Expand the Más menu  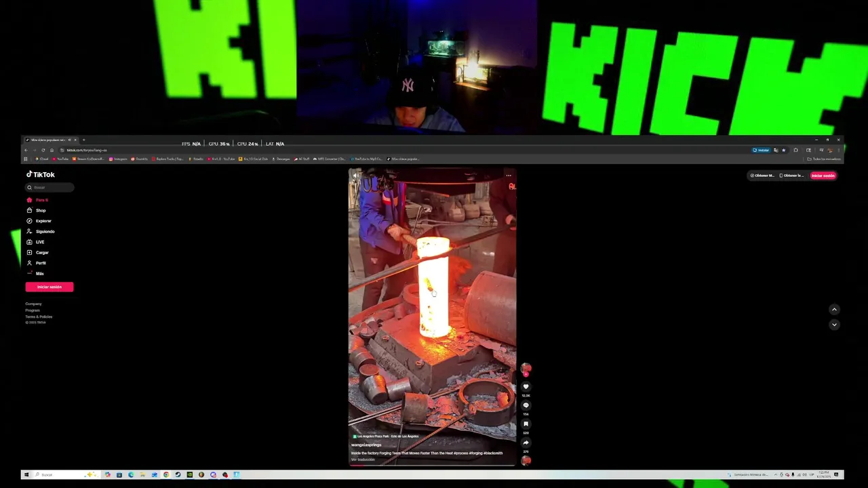click(x=35, y=273)
